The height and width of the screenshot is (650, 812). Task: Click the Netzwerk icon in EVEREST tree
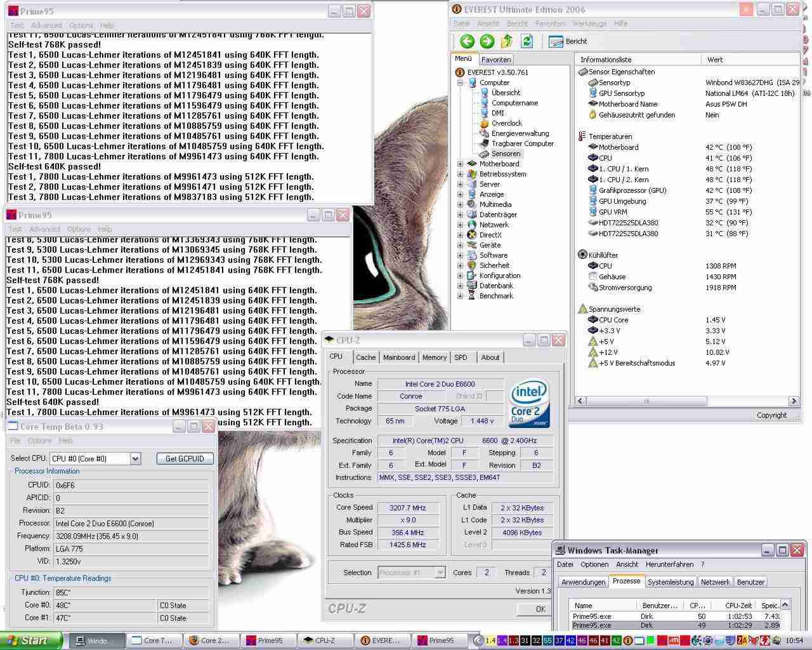coord(472,225)
